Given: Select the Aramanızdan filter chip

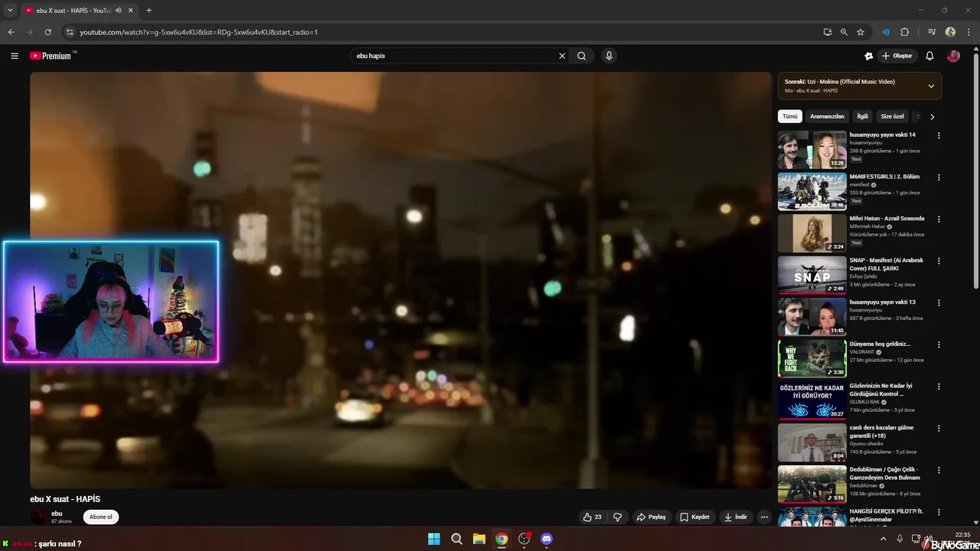Looking at the screenshot, I should pos(827,116).
